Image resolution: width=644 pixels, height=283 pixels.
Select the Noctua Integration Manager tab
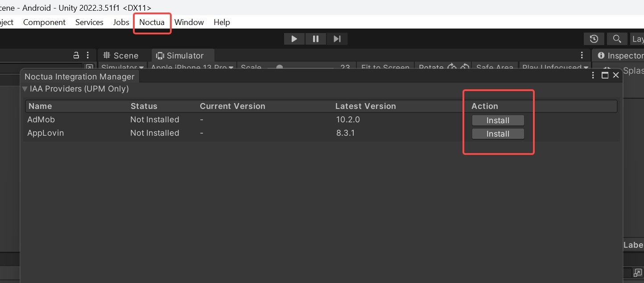coord(79,76)
